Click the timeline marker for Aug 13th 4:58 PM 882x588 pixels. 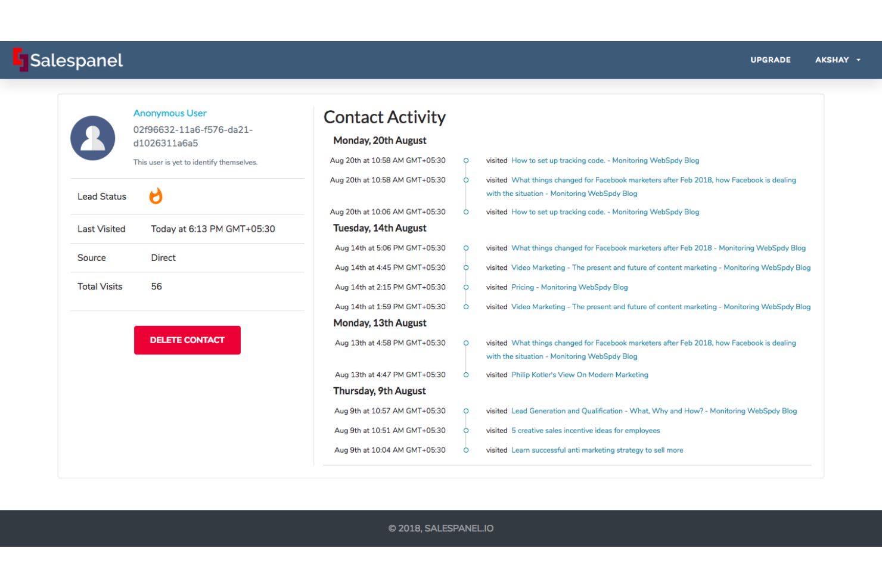click(x=466, y=343)
